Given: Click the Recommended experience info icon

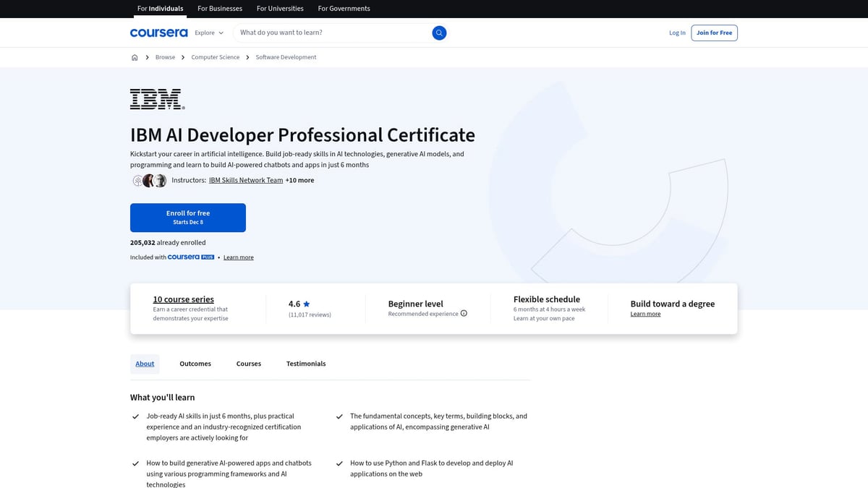Looking at the screenshot, I should (x=464, y=314).
